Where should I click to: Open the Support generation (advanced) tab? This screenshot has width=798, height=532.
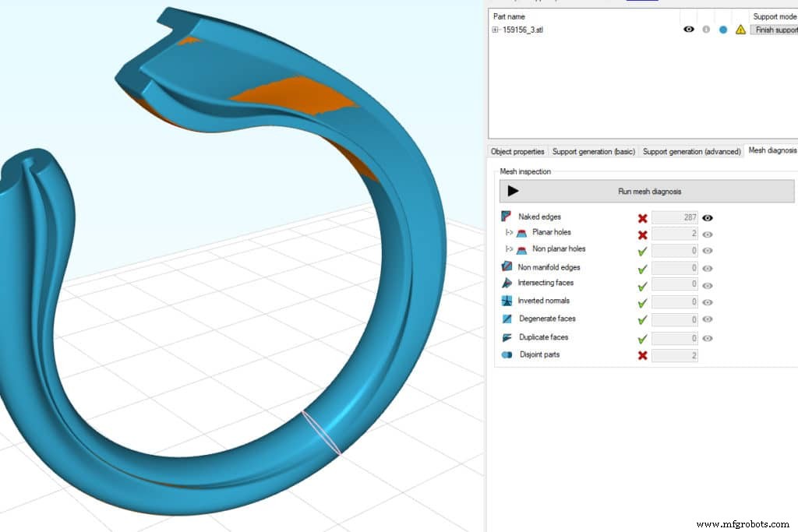[691, 151]
